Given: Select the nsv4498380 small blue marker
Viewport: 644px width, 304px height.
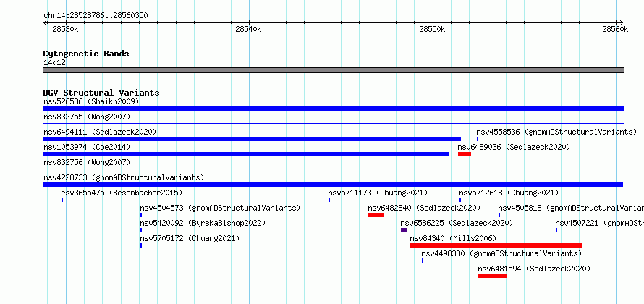Looking at the screenshot, I should click(422, 261).
